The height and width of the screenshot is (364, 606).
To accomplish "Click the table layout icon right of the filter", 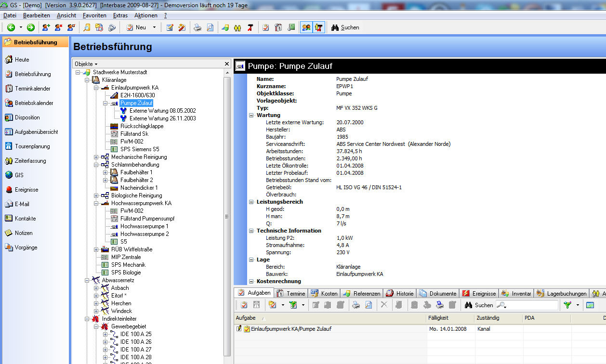I will tap(590, 305).
